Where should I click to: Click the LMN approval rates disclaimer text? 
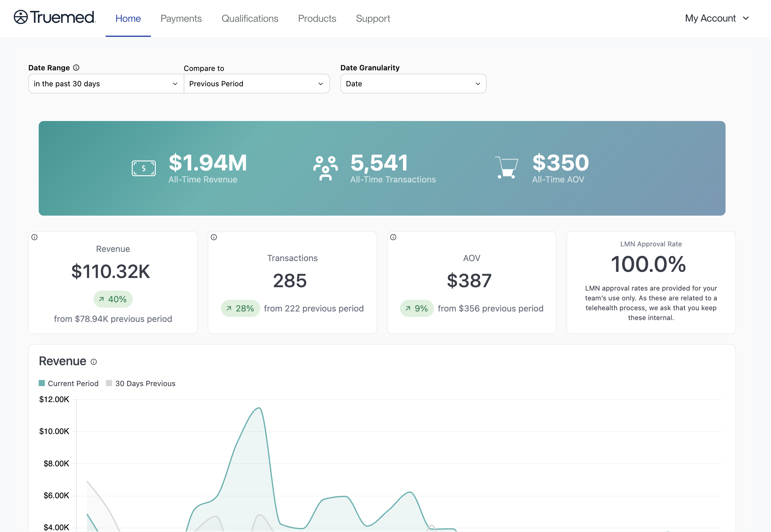[x=651, y=303]
